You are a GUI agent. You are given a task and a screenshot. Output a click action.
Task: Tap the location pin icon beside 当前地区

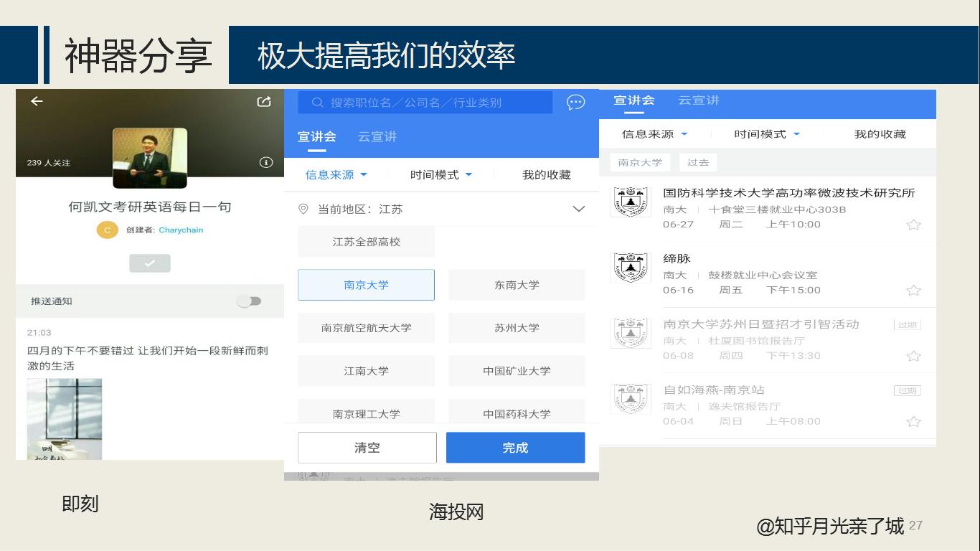click(303, 209)
